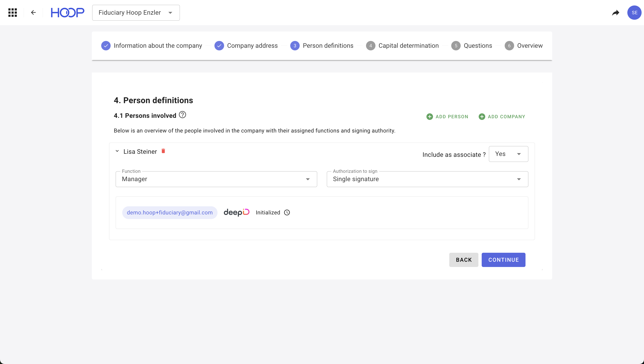Click the back arrow in the header

coord(33,12)
